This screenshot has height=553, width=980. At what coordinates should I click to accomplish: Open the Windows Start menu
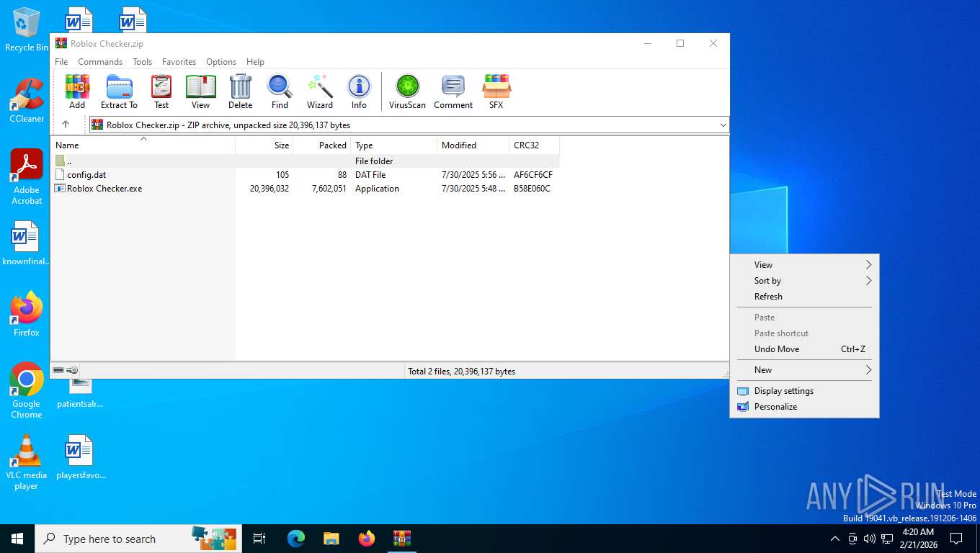tap(17, 539)
